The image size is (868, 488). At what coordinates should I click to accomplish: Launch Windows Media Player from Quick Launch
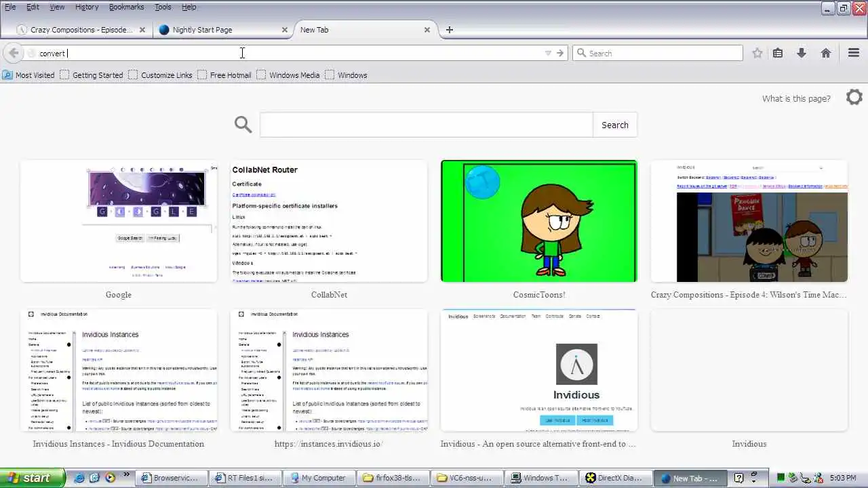[110, 478]
